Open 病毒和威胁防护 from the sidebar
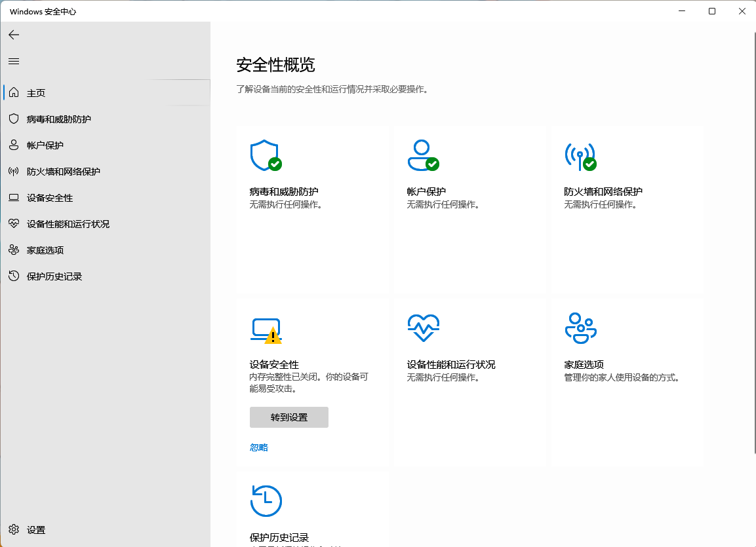 (106, 119)
